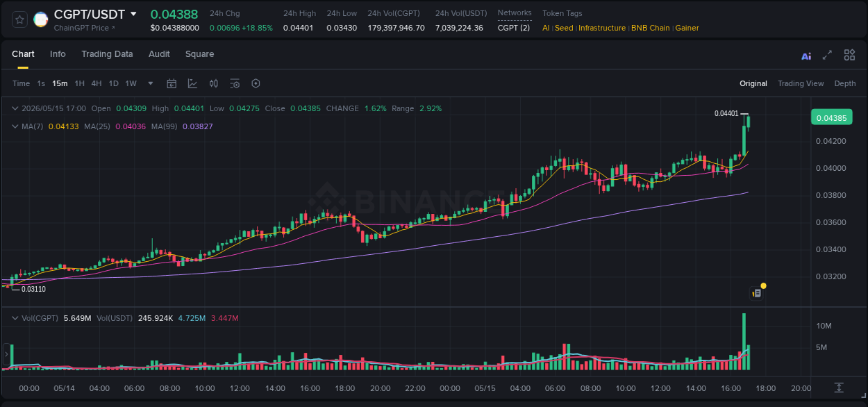Screen dimensions: 868x407
Task: Click the Range 2.92% value
Action: click(x=431, y=108)
